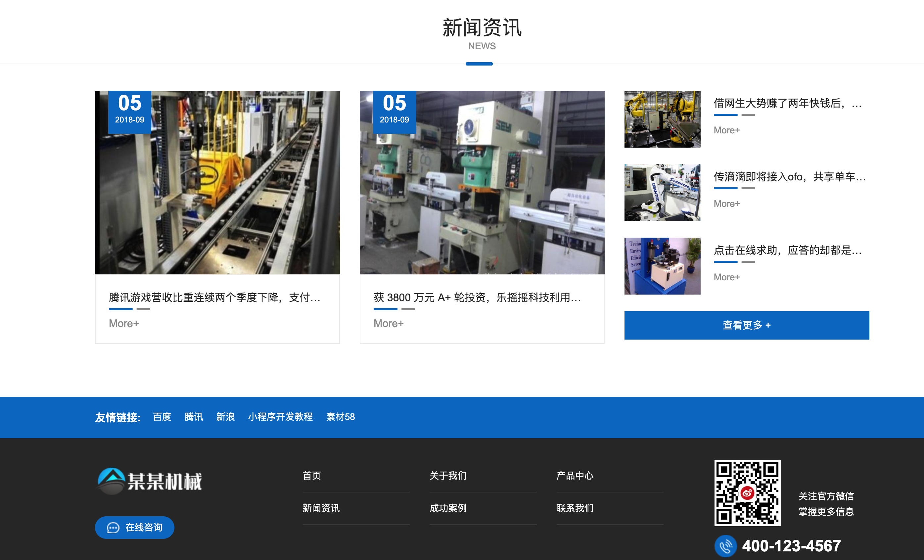Go to 成功案例 in footer navigation

click(448, 508)
